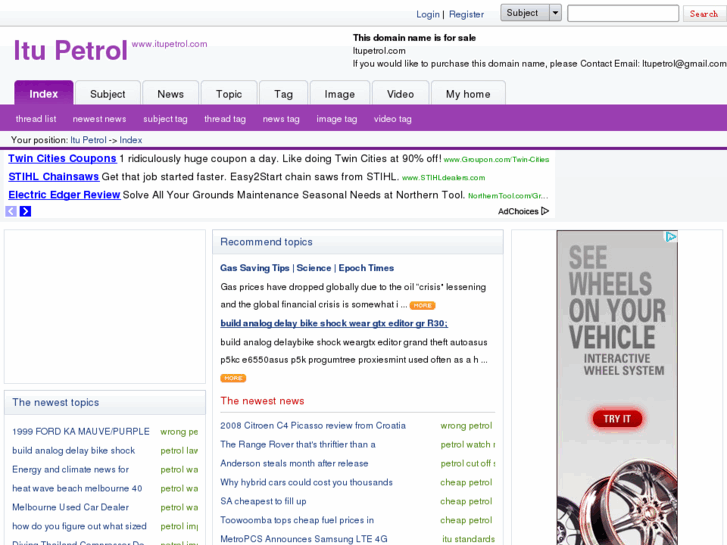Click itu standards tag link
727x545 pixels.
coord(468,539)
